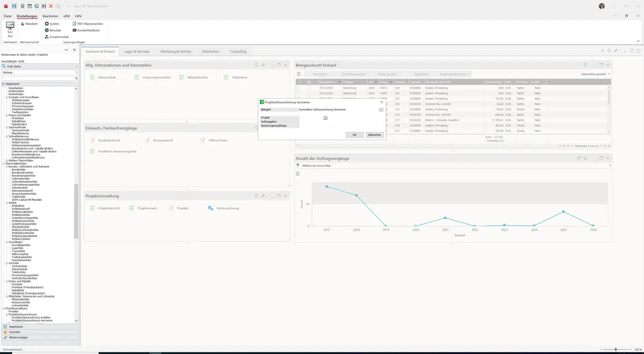Tick the checkbox of the Vorgang 324 row
644x354 pixels.
(x=309, y=87)
